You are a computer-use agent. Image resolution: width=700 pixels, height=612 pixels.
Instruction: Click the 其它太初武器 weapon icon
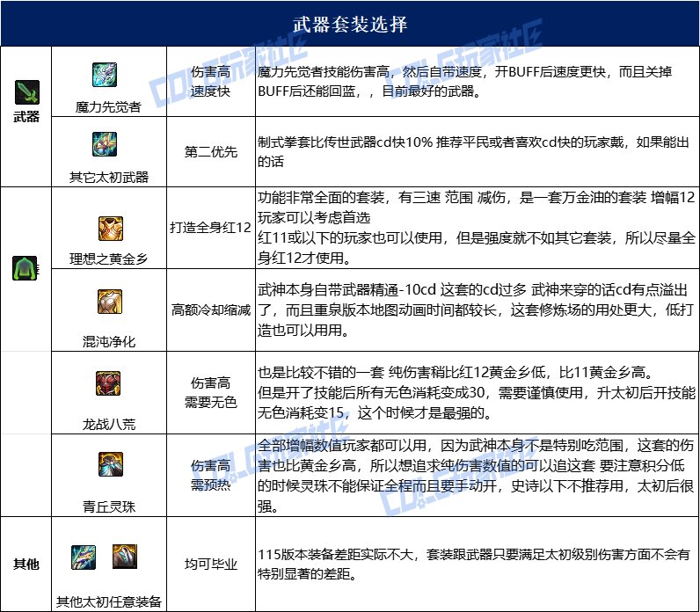click(x=105, y=144)
